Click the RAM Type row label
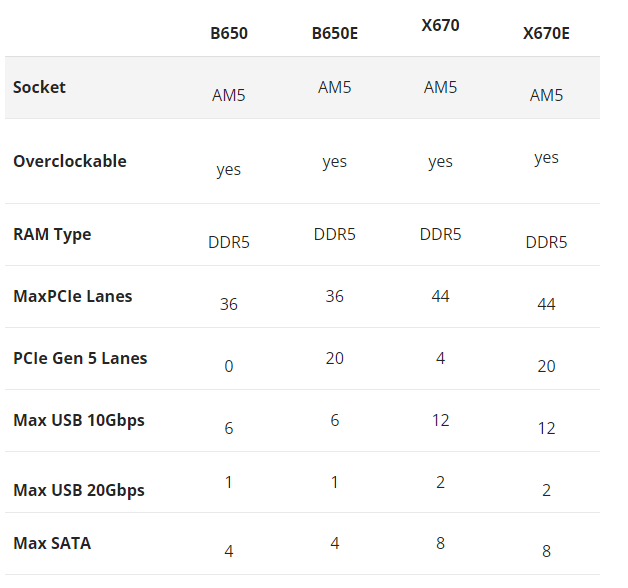Image resolution: width=628 pixels, height=588 pixels. coord(52,234)
